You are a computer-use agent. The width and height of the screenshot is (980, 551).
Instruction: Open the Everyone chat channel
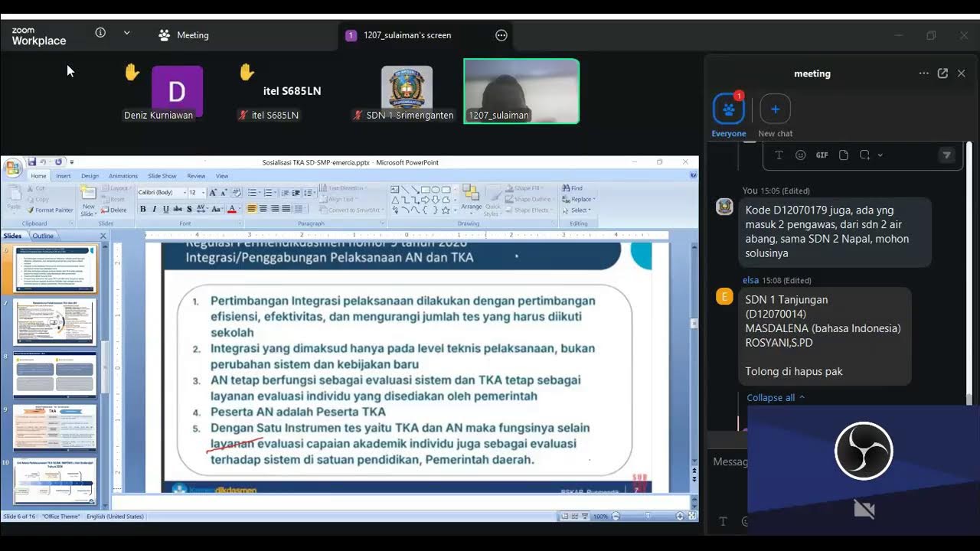pos(729,115)
